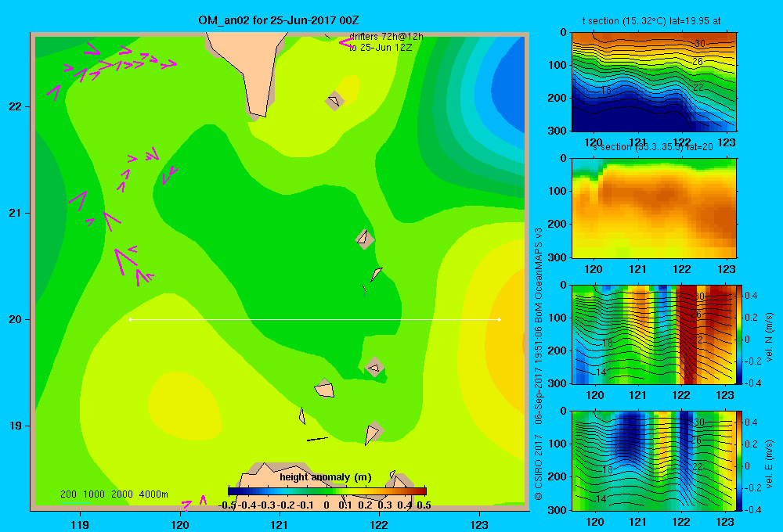Click the "vel. N (m/s)" axis label
Viewport: 783px width, 532px height.
[770, 337]
